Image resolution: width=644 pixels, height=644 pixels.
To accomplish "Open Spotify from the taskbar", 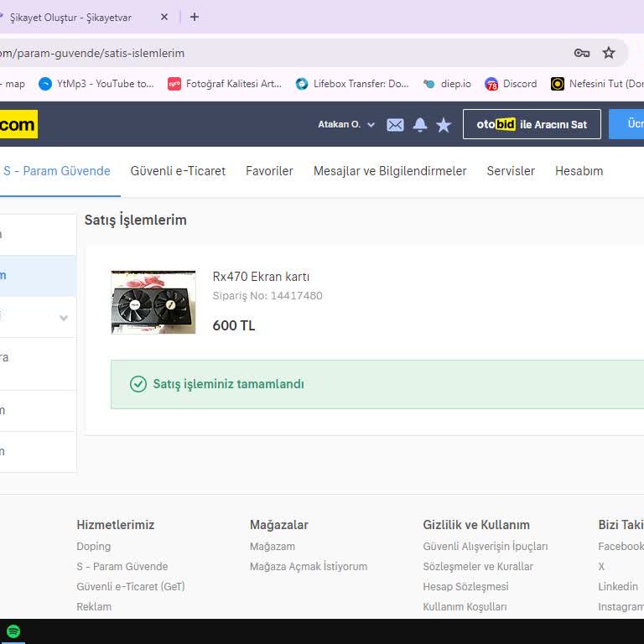I will (x=13, y=631).
